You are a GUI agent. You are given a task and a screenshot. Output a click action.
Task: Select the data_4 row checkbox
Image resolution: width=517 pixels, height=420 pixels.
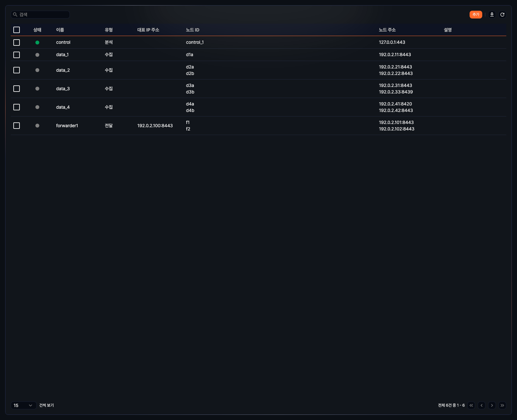[17, 107]
